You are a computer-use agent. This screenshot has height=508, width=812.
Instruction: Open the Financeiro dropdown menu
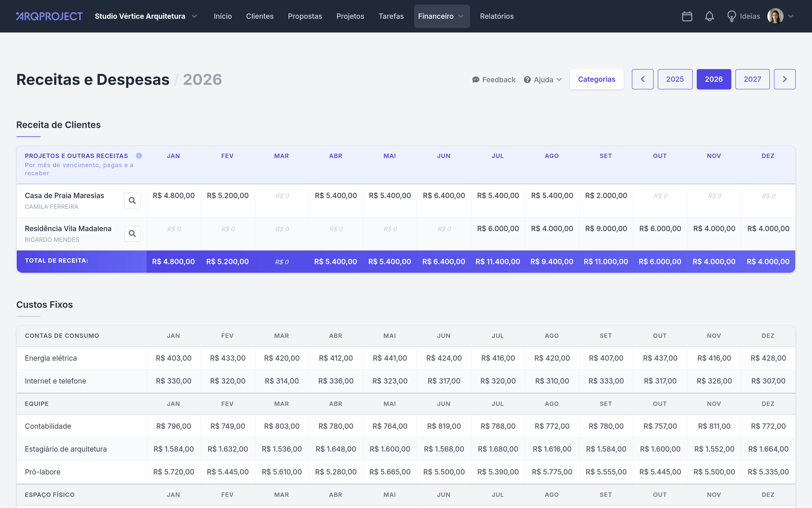click(442, 16)
